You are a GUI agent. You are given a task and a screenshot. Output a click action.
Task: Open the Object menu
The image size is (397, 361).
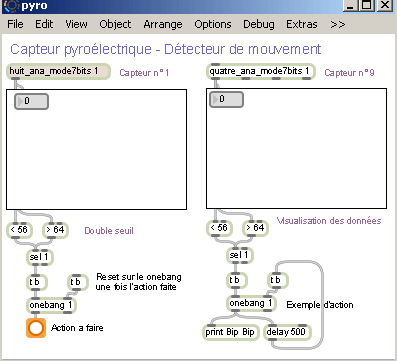[115, 24]
